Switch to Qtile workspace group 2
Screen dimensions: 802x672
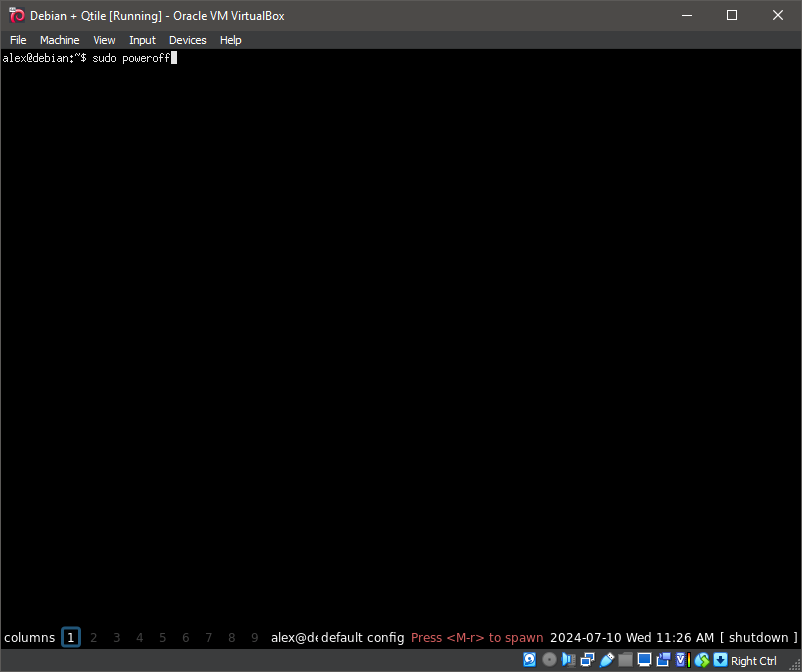tap(94, 638)
